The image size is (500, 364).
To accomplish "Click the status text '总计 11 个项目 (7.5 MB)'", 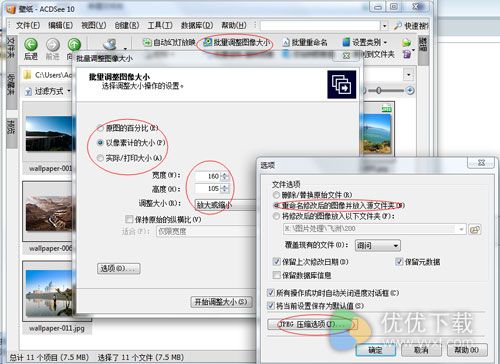I will (x=49, y=357).
